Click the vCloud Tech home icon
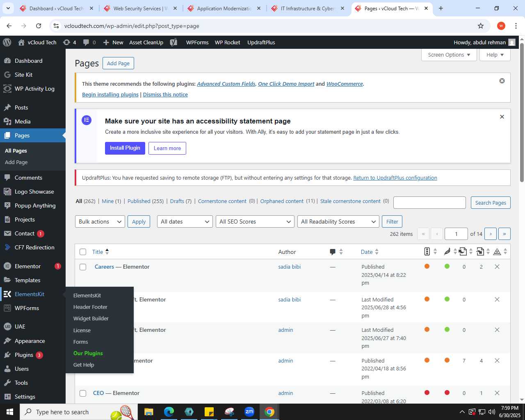This screenshot has width=525, height=420. coord(21,42)
